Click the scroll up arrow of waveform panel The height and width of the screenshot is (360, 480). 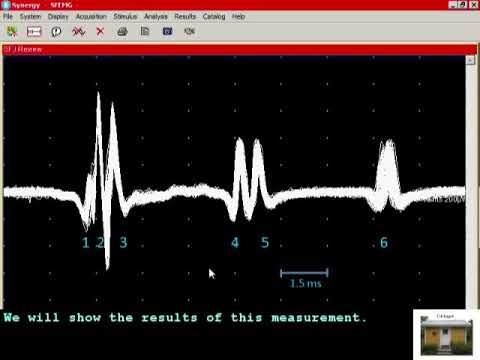[470, 60]
